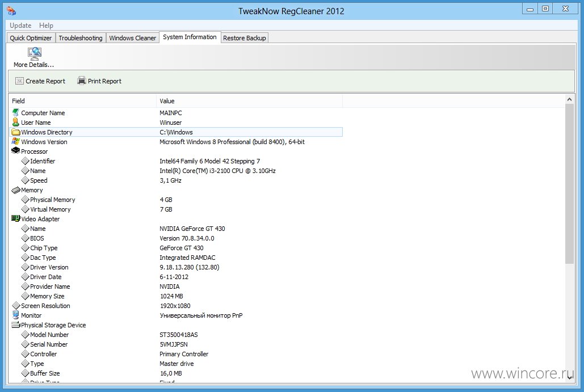Click the value "Integrated RAMDAC"
This screenshot has height=392, width=584.
pos(187,258)
